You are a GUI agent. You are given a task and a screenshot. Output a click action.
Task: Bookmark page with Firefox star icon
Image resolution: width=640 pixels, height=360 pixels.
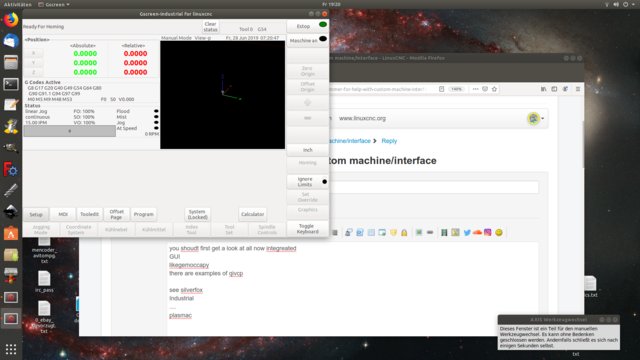click(x=494, y=89)
